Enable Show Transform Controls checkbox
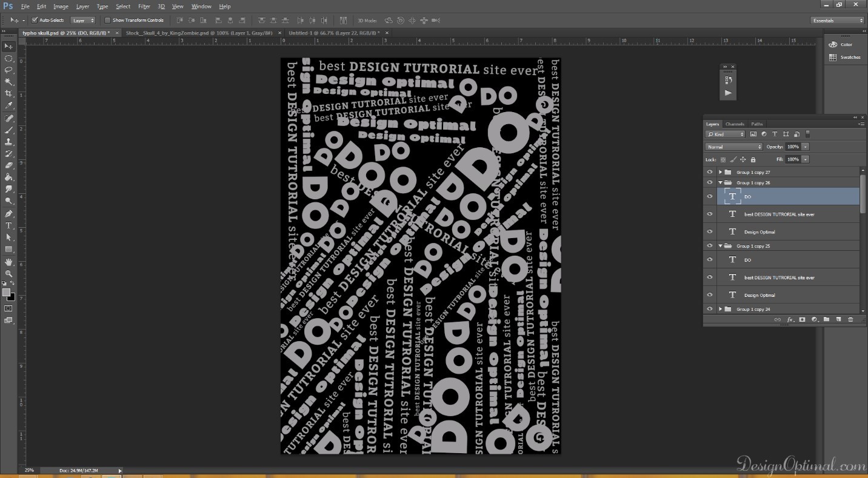 (107, 20)
